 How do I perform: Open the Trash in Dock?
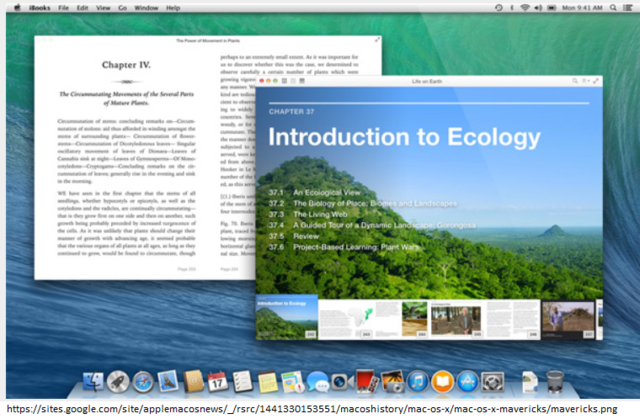555,382
